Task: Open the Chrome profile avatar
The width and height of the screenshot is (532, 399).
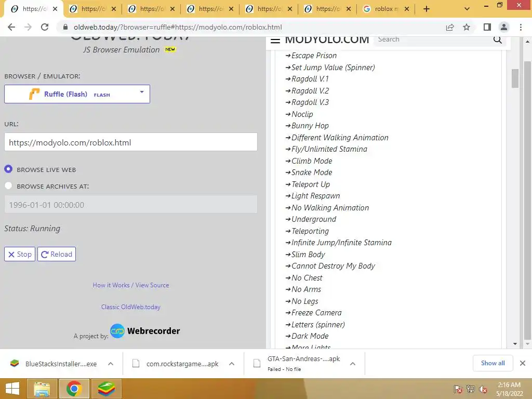Action: (504, 27)
